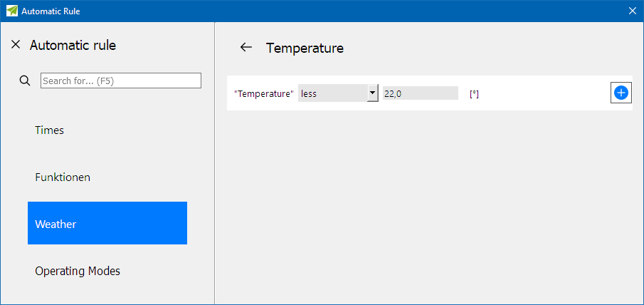Screen dimensions: 644x305
Task: Select the less comparison combo box
Action: coord(338,93)
